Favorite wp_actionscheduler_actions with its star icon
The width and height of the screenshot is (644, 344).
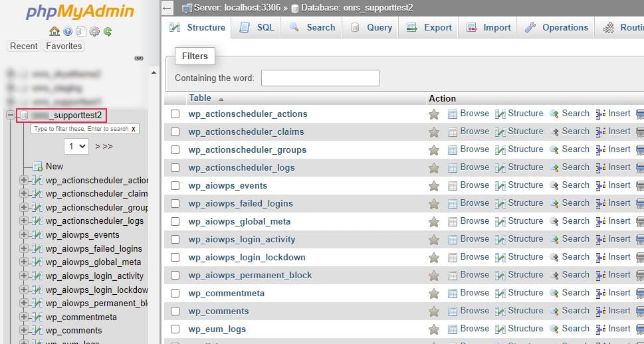(x=434, y=114)
